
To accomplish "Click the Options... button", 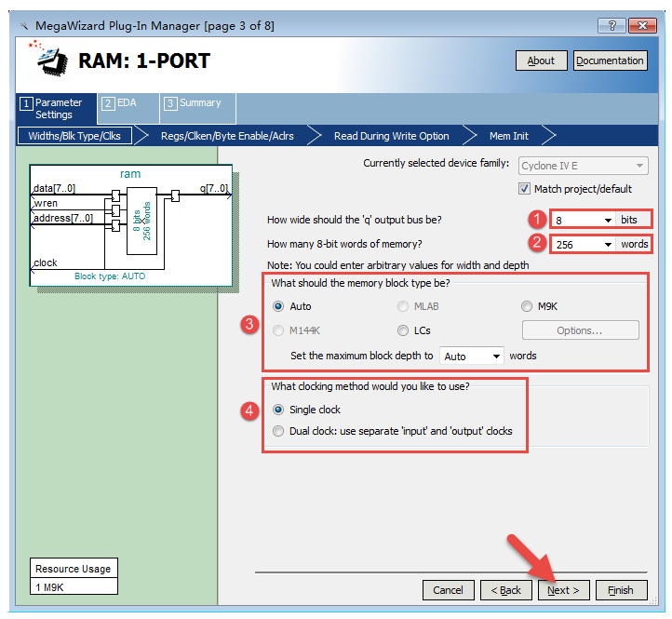I will 580,330.
